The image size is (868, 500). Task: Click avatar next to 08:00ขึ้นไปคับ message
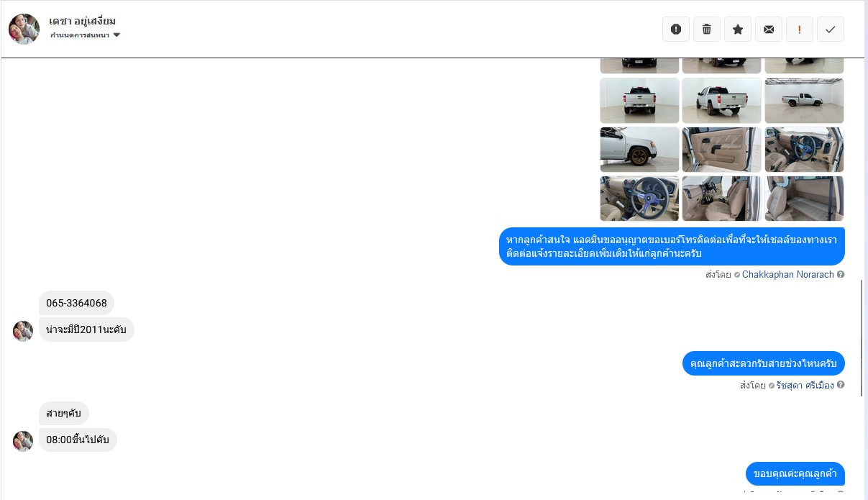click(x=23, y=441)
